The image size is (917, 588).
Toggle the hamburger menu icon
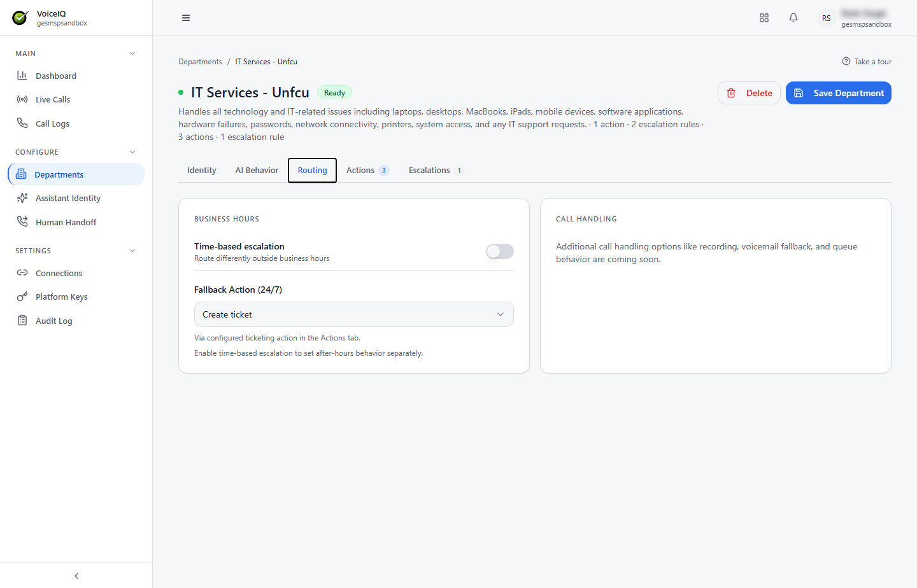[186, 18]
